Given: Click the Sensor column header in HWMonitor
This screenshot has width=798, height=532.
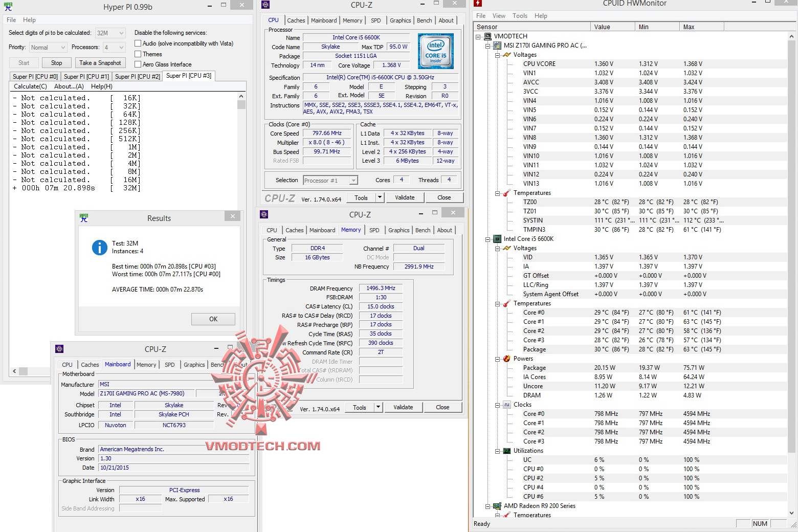Looking at the screenshot, I should click(531, 27).
